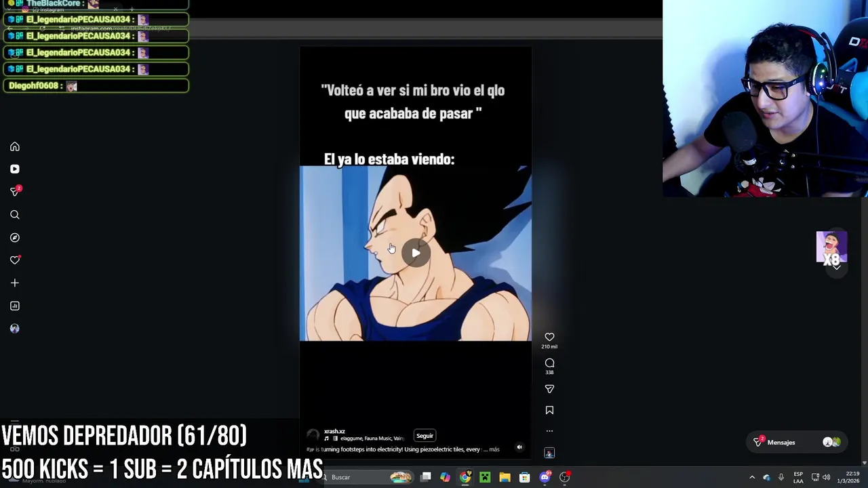Change ESP LAA input language

tap(798, 477)
